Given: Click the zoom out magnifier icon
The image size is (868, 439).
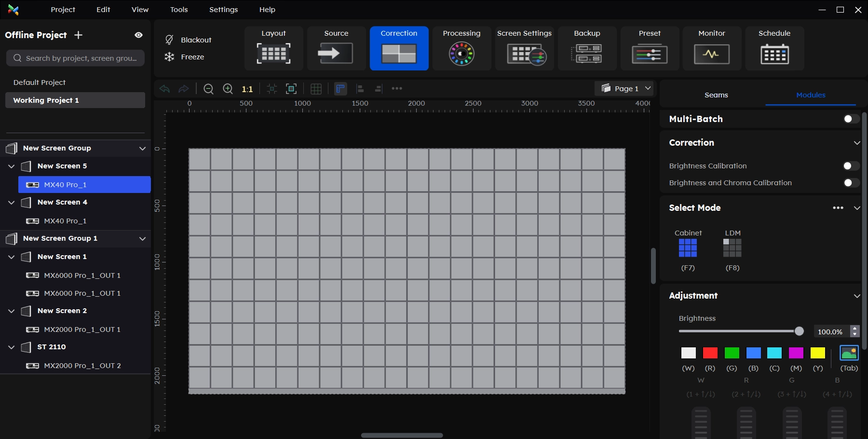Looking at the screenshot, I should (x=208, y=89).
